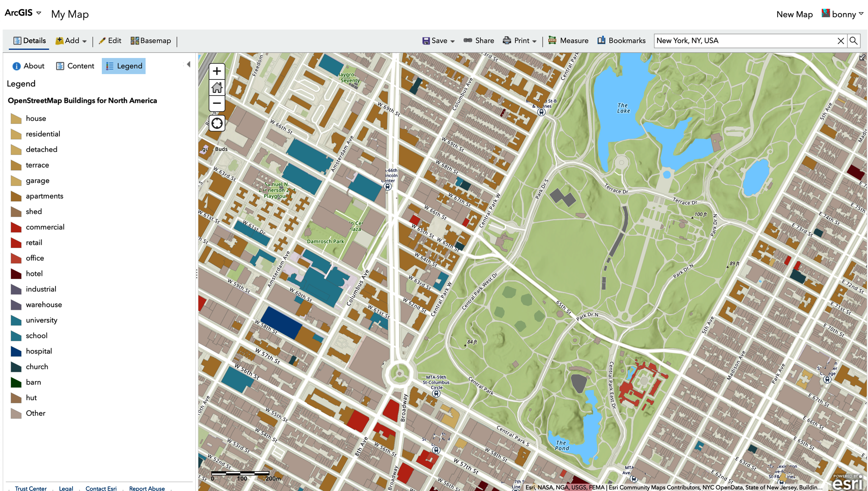Go to default map extent home

coord(217,87)
